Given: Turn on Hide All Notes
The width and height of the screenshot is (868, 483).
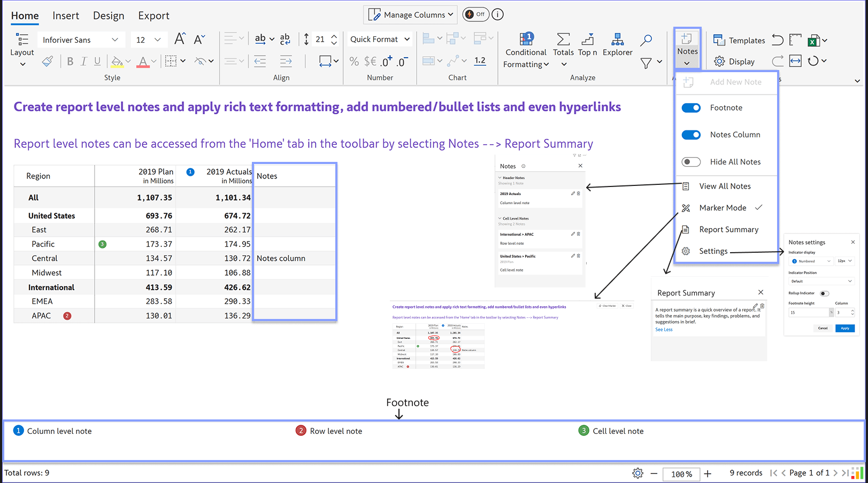Looking at the screenshot, I should (x=691, y=161).
